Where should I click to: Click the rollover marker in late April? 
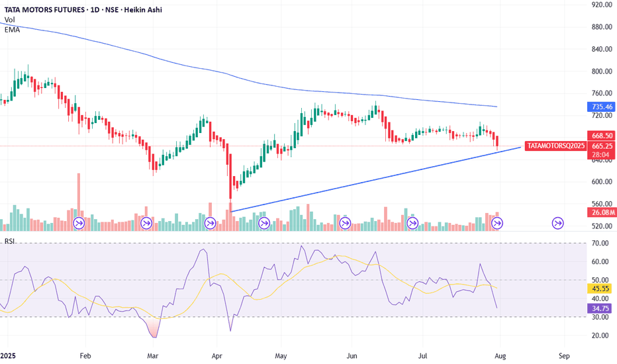[264, 224]
